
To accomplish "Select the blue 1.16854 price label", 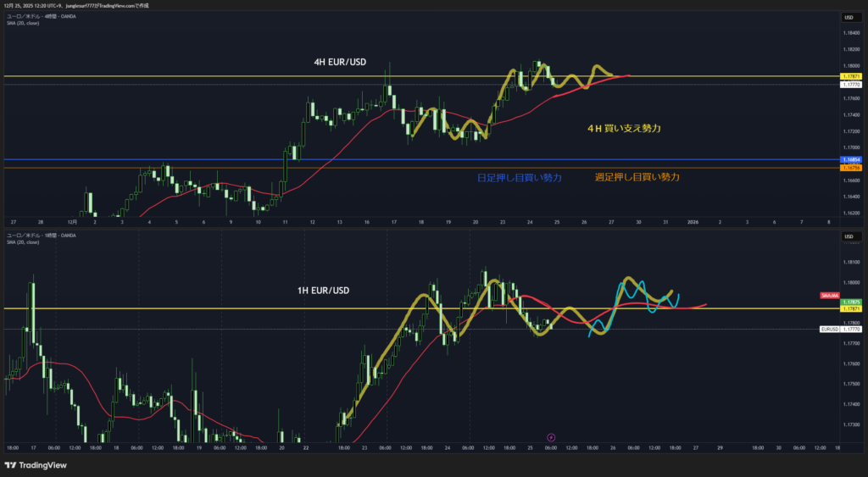I will point(850,159).
